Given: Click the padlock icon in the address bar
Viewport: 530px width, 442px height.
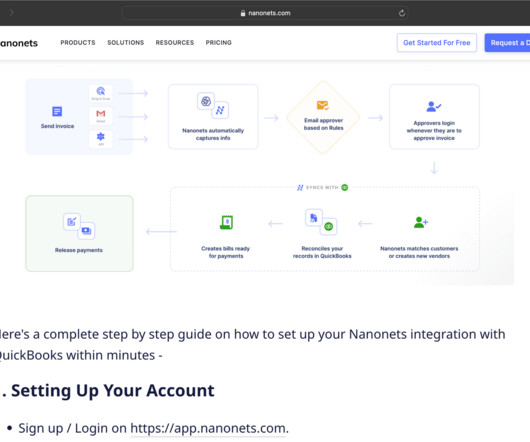Looking at the screenshot, I should coord(243,13).
